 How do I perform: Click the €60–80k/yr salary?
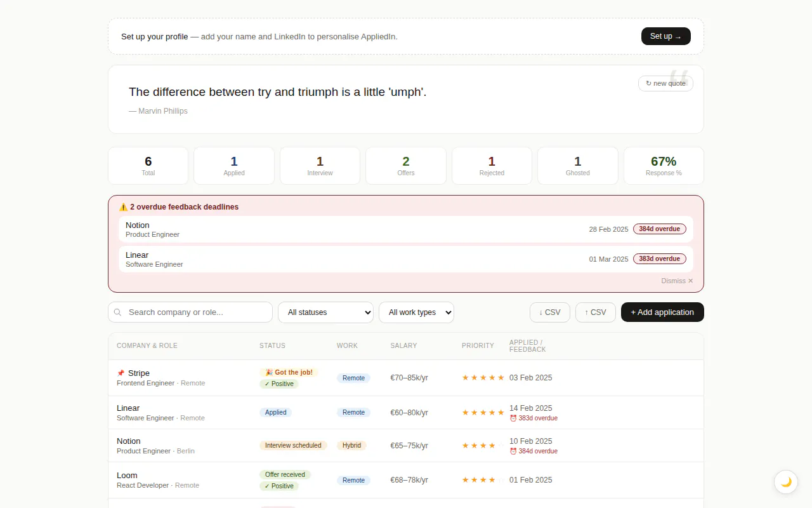(x=409, y=413)
